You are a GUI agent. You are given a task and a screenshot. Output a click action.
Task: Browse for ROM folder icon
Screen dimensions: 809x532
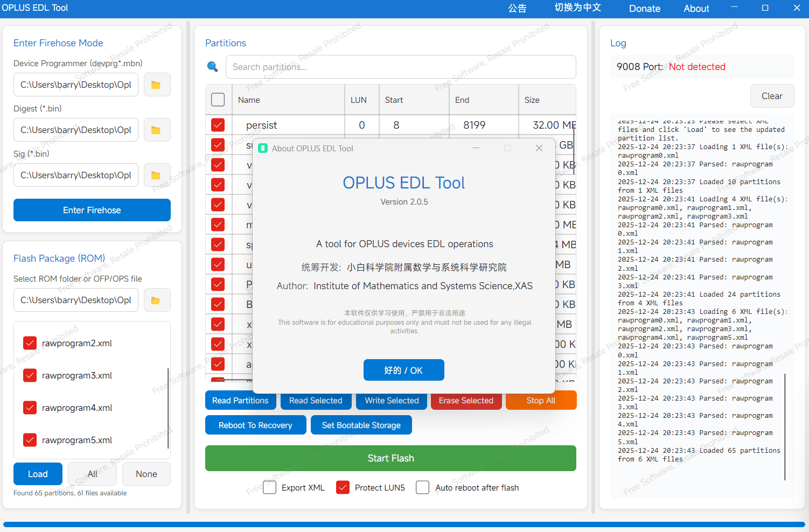(x=157, y=300)
